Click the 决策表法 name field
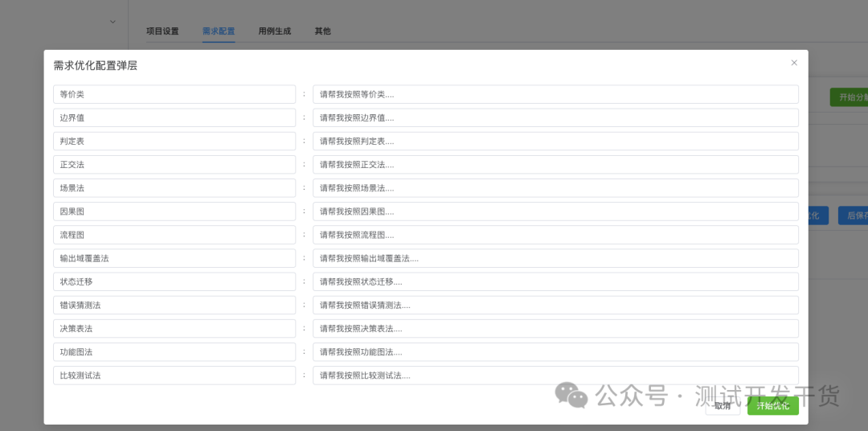The image size is (868, 431). (x=174, y=329)
